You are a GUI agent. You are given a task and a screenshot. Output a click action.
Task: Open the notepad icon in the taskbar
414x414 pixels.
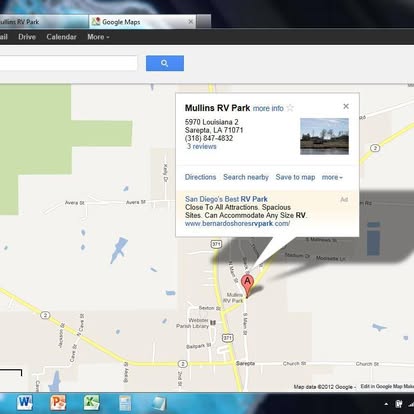click(x=125, y=403)
